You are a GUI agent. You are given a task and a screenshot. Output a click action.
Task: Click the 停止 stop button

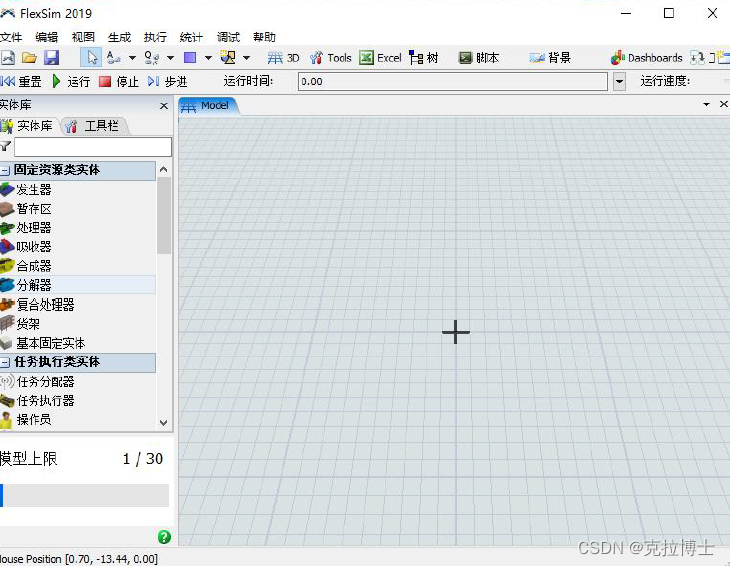tap(119, 82)
